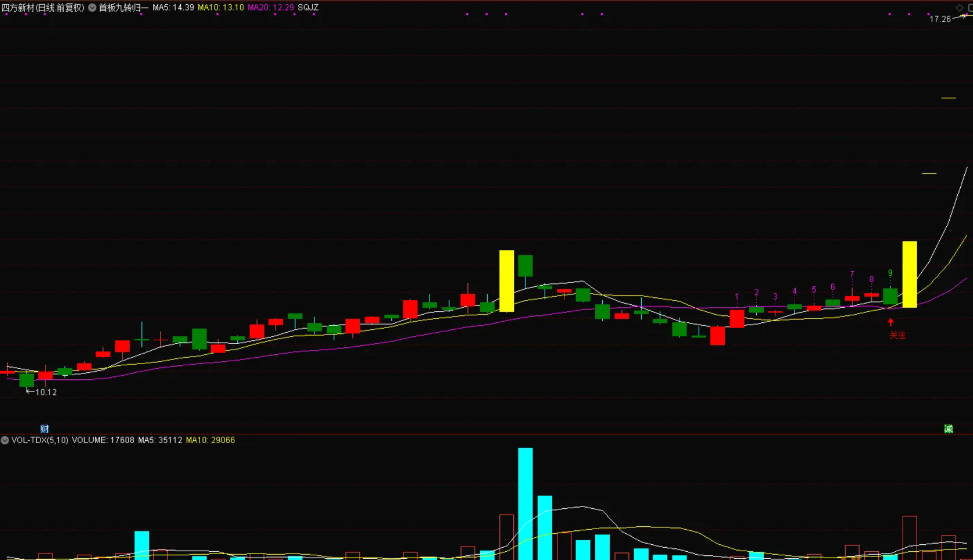Click the MA5: 14.39 indicator label

(173, 8)
